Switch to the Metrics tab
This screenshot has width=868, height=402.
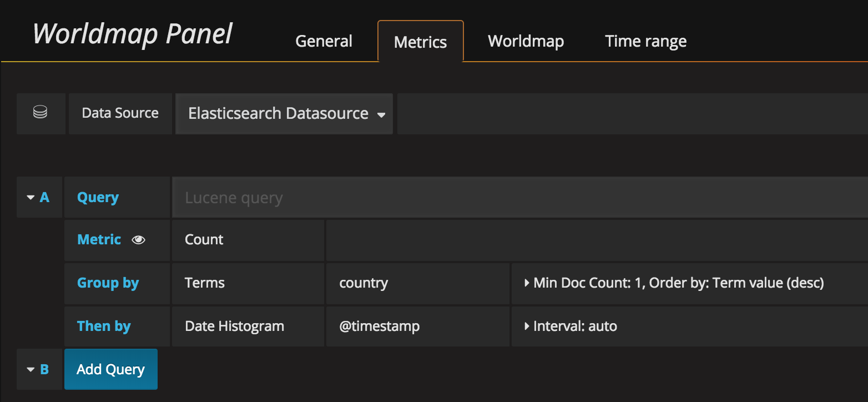420,41
